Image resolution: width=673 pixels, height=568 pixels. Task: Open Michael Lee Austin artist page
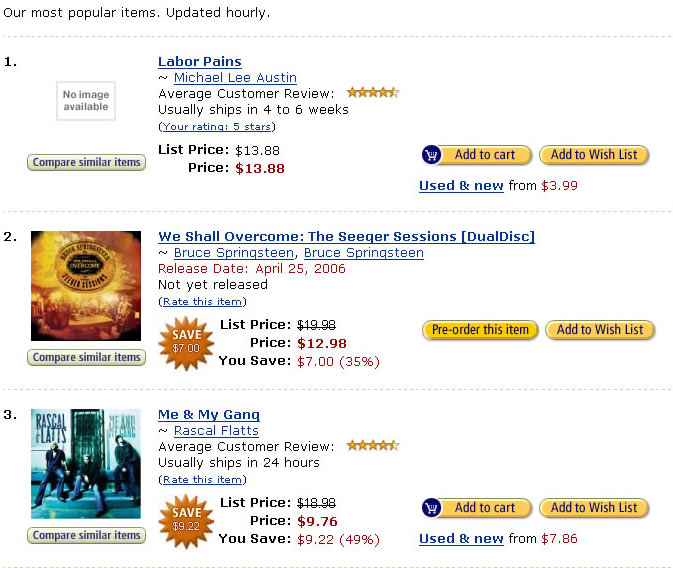coord(235,78)
